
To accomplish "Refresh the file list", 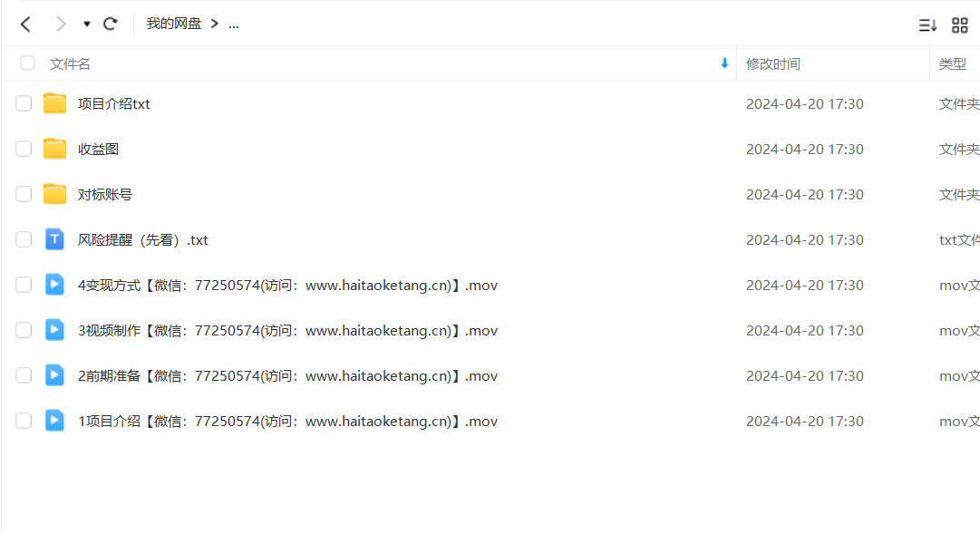I will (x=111, y=24).
